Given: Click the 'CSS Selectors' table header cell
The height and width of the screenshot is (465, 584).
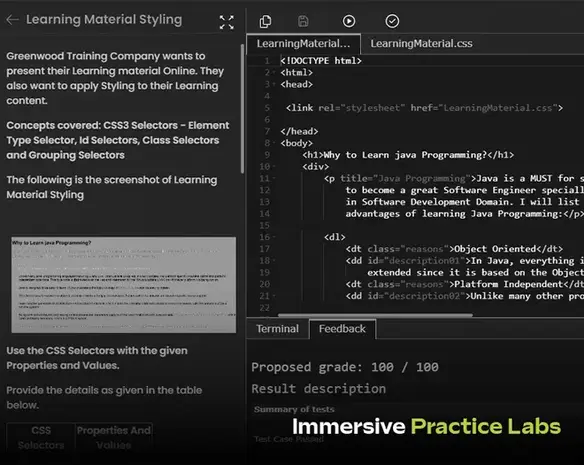Looking at the screenshot, I should [41, 438].
